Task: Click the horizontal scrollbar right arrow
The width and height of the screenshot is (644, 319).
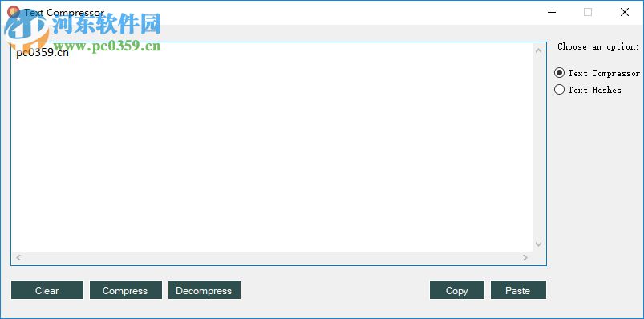Action: point(525,258)
